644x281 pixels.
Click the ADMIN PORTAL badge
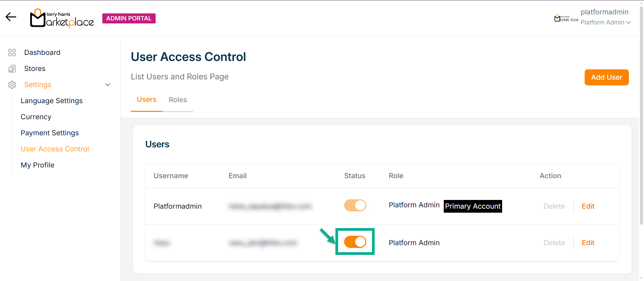point(129,18)
